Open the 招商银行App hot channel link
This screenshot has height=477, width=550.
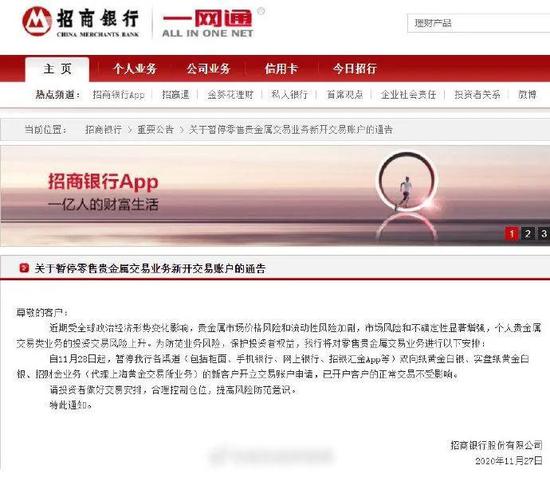(119, 95)
